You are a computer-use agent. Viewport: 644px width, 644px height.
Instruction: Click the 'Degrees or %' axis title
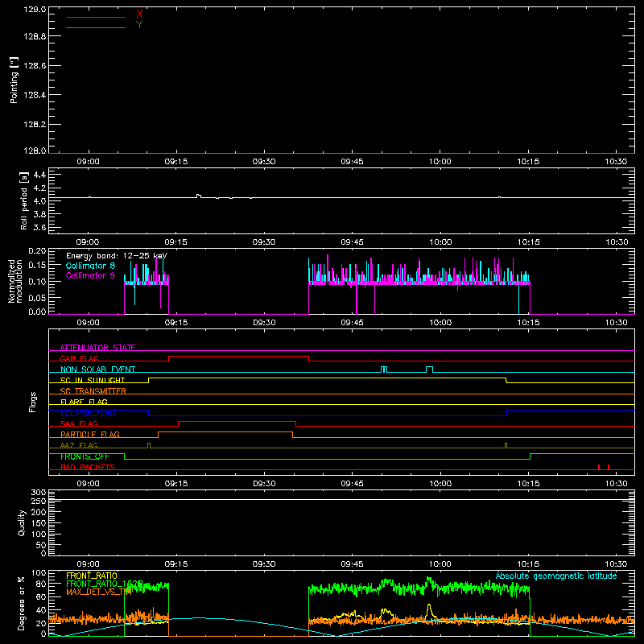[22, 604]
